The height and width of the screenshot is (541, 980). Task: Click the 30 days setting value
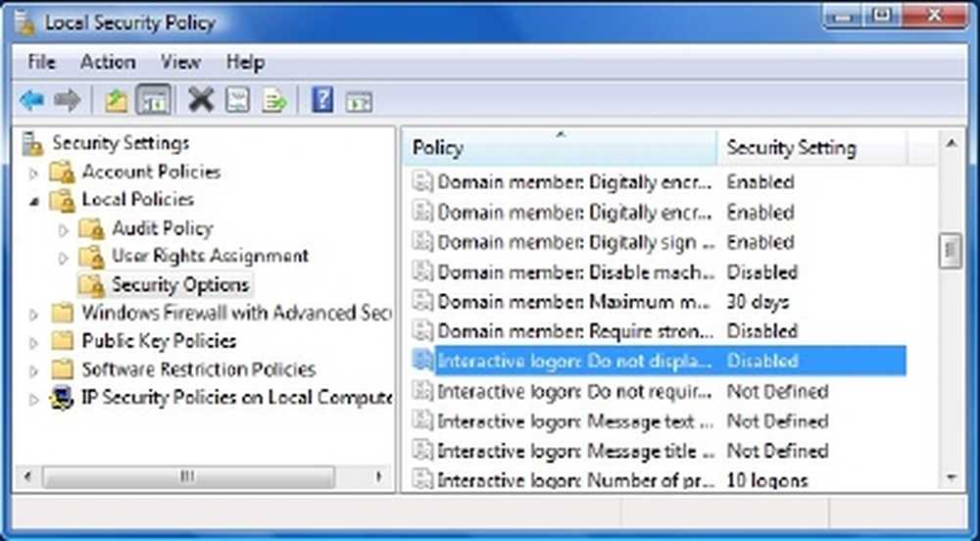[x=757, y=302]
